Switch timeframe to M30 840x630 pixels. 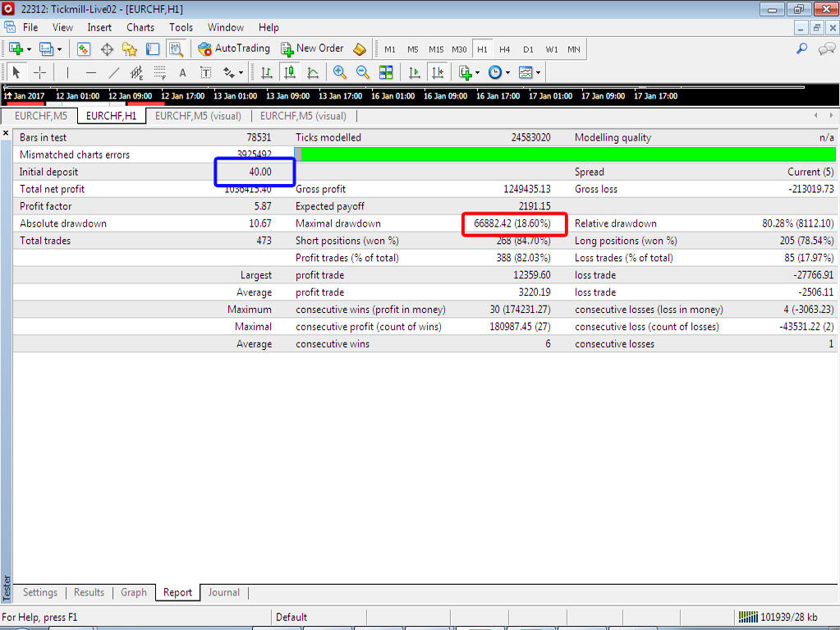click(459, 49)
